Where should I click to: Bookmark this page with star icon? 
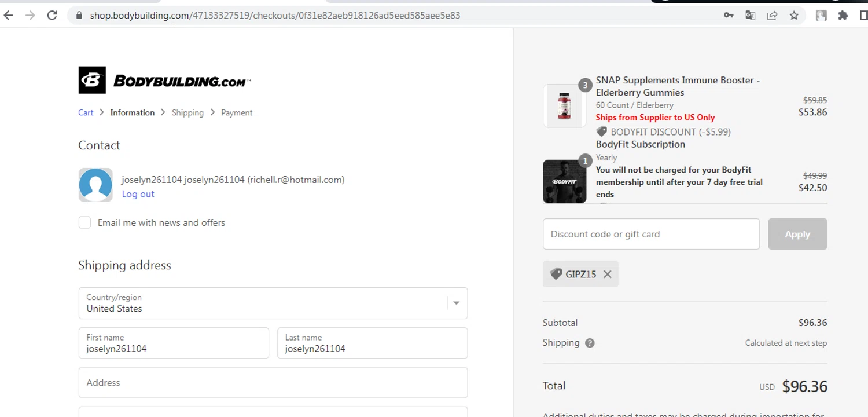coord(794,16)
